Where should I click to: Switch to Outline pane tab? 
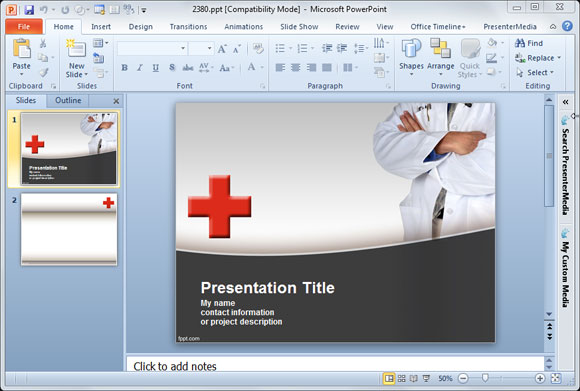pyautogui.click(x=68, y=100)
